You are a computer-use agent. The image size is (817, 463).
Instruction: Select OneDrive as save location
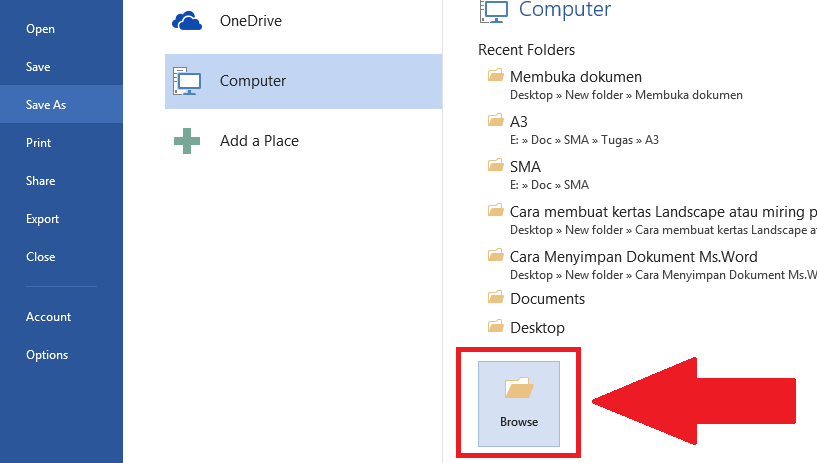(x=303, y=21)
